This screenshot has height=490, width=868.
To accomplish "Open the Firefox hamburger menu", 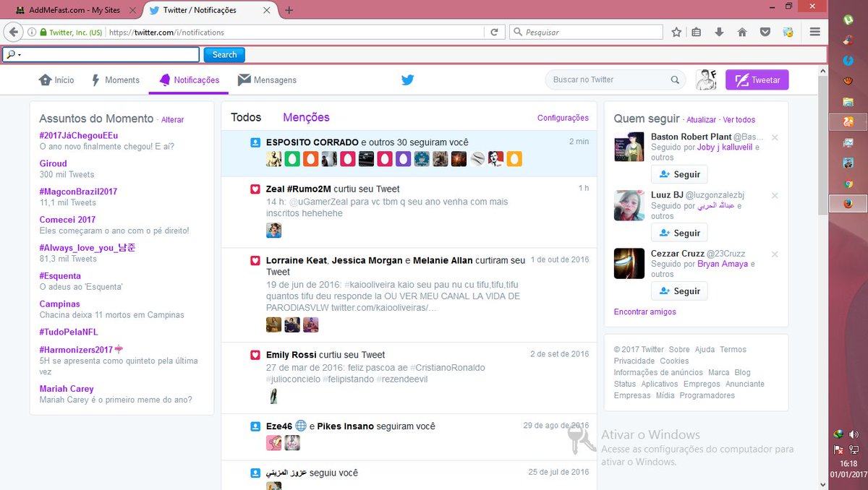I will 814,32.
